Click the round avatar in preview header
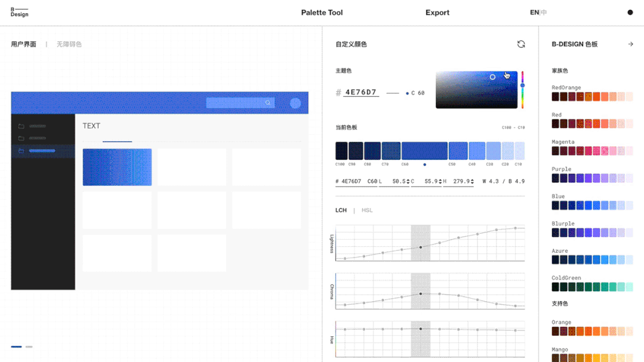 [x=295, y=103]
